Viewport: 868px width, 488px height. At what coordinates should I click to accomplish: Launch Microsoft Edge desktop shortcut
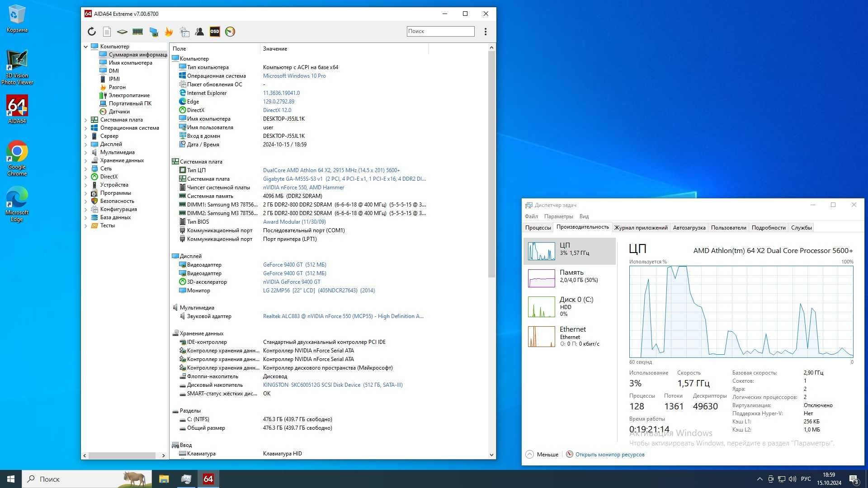click(x=17, y=204)
